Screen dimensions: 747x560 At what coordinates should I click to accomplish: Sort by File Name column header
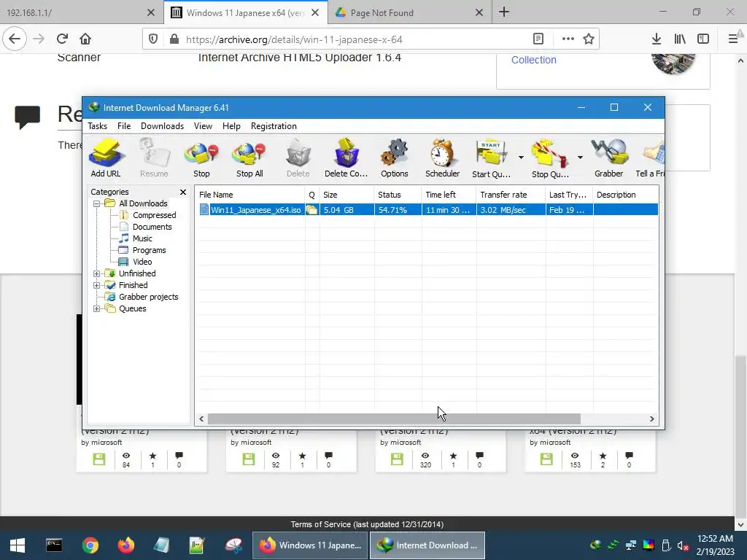coord(251,195)
